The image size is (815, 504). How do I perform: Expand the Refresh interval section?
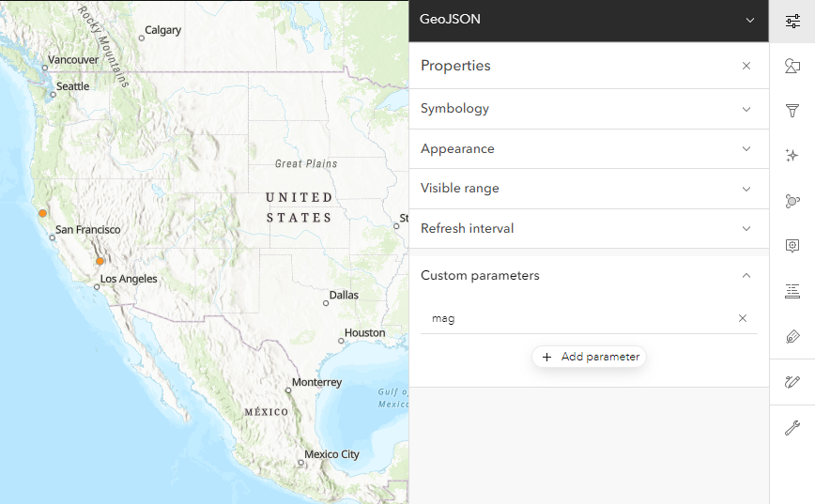click(589, 229)
